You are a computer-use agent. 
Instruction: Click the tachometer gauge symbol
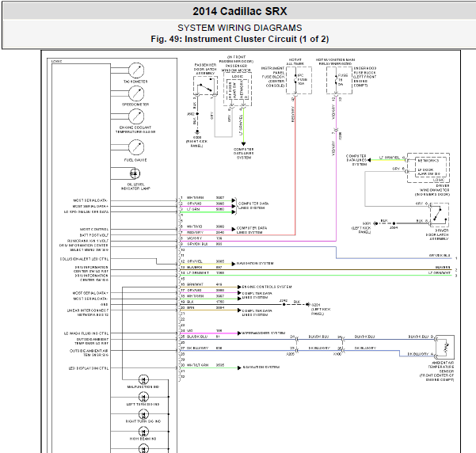pyautogui.click(x=136, y=70)
